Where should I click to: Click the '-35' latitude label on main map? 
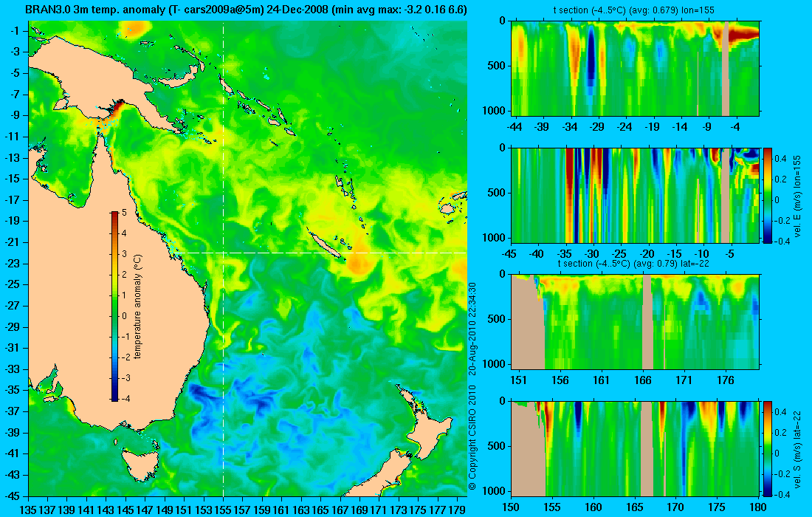pos(12,390)
